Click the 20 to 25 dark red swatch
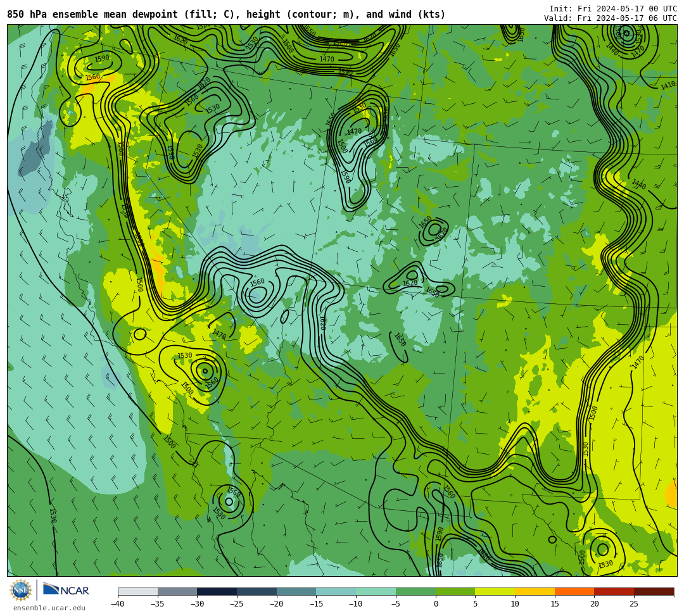This screenshot has width=684, height=616. 614,591
